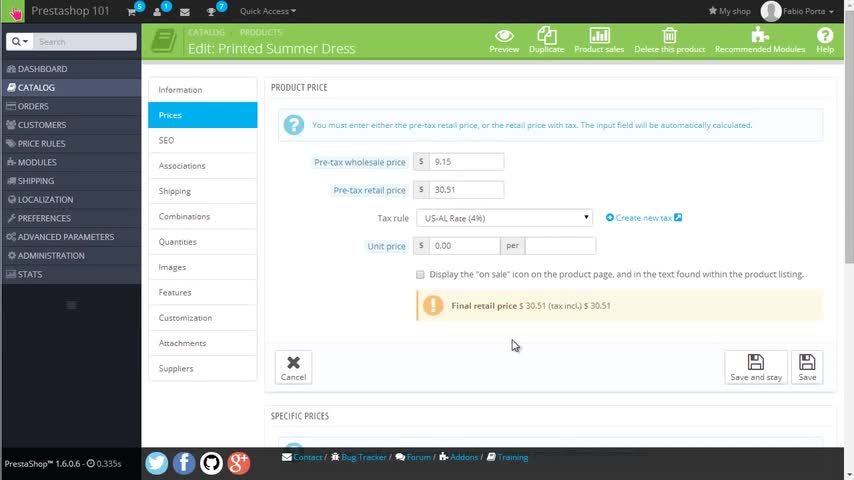Screen dimensions: 854x480
Task: Click the Save and stay button
Action: (756, 367)
